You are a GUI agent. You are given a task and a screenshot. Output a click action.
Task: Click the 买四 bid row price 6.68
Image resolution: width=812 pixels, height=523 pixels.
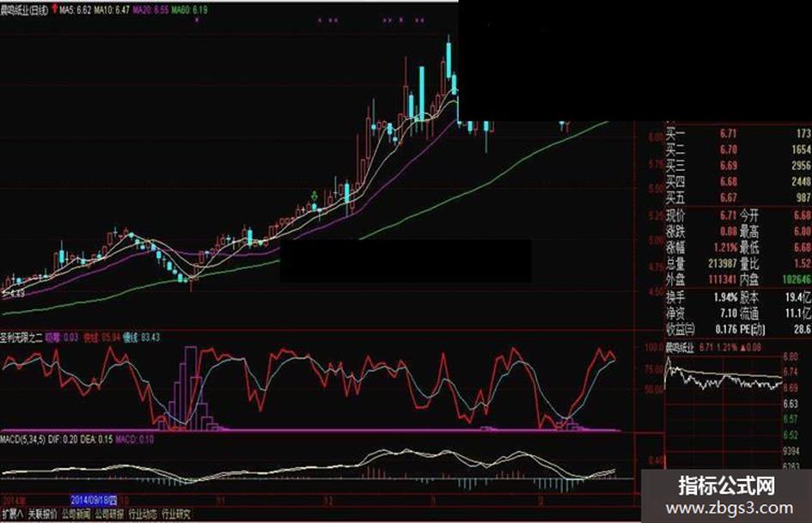pyautogui.click(x=728, y=182)
